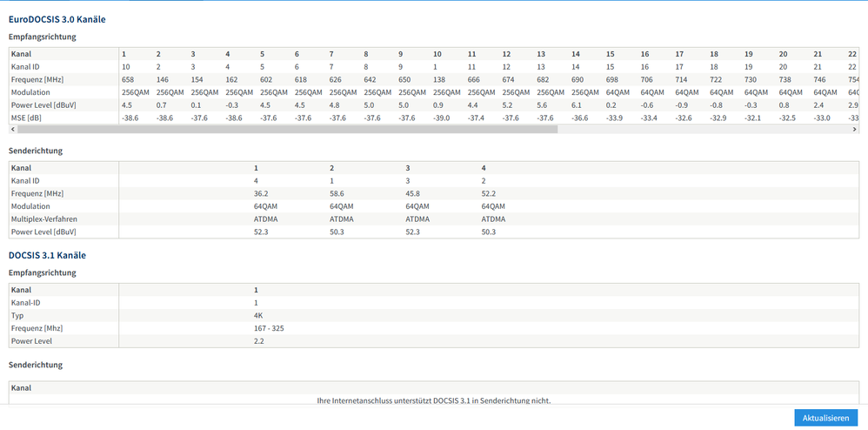Screen dimensions: 868x430
Task: Click MSE value -37.4
Action: tap(476, 118)
